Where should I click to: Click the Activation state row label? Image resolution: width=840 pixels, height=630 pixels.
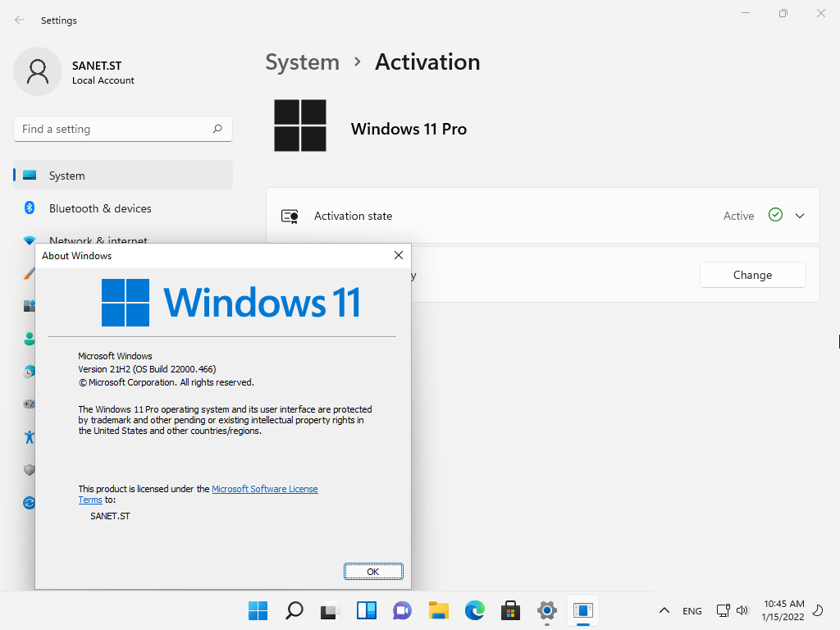coord(353,216)
